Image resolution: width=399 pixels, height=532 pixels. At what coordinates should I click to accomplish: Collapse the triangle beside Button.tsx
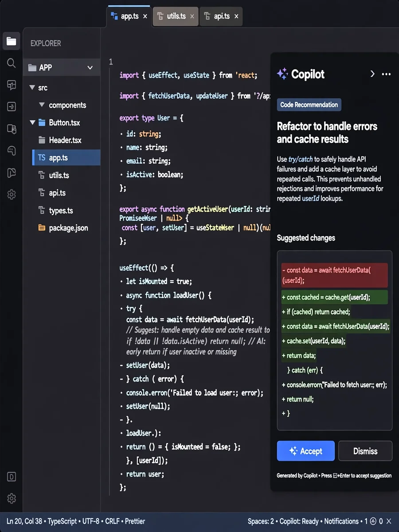pyautogui.click(x=32, y=122)
